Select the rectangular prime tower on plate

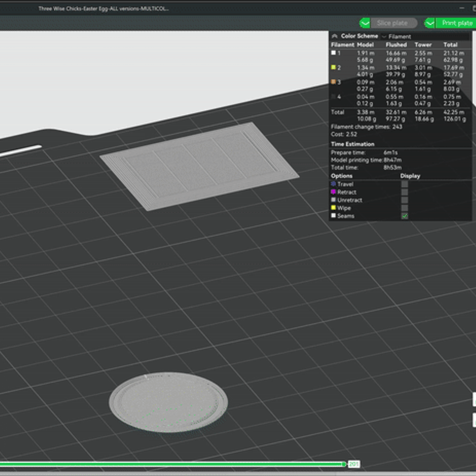click(199, 166)
